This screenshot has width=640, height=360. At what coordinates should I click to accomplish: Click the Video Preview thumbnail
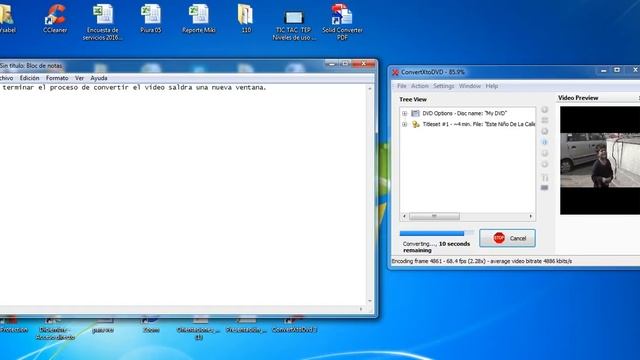click(x=600, y=160)
